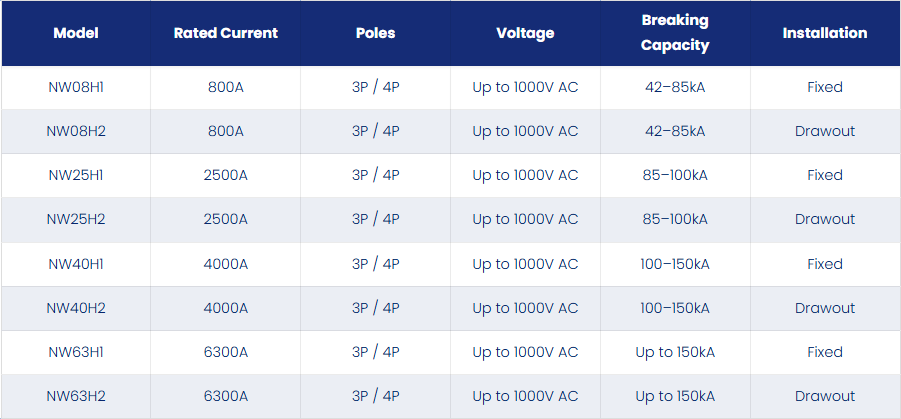
Task: Click the Breaking Capacity header
Action: point(675,33)
